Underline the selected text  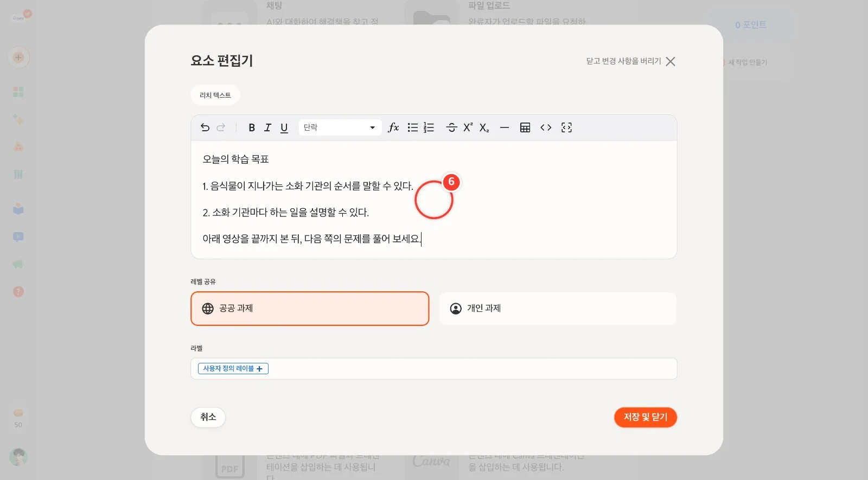(x=284, y=128)
